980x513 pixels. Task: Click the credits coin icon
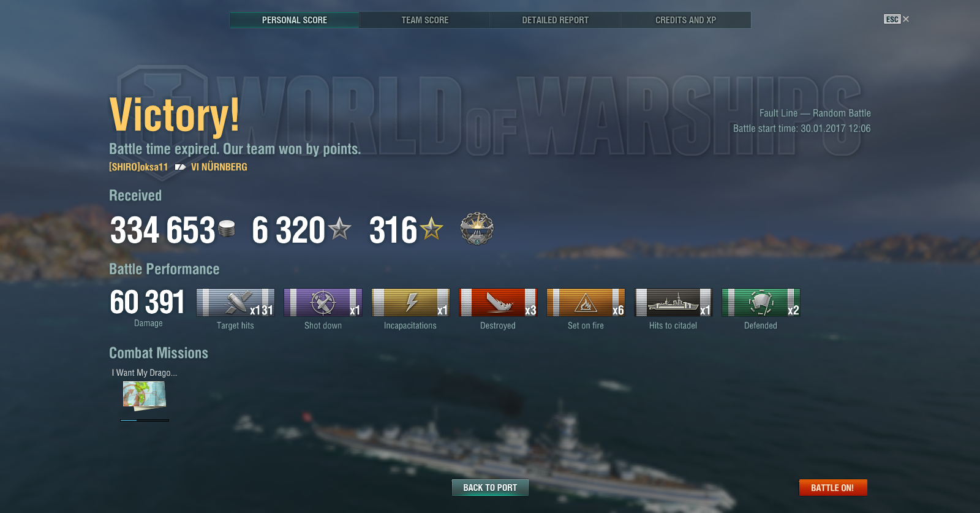pos(227,229)
